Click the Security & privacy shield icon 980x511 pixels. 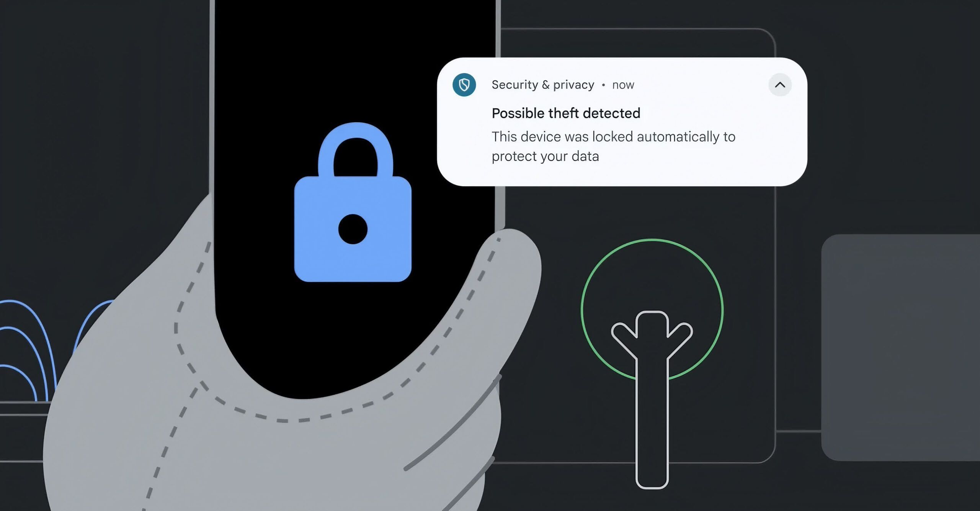[464, 85]
